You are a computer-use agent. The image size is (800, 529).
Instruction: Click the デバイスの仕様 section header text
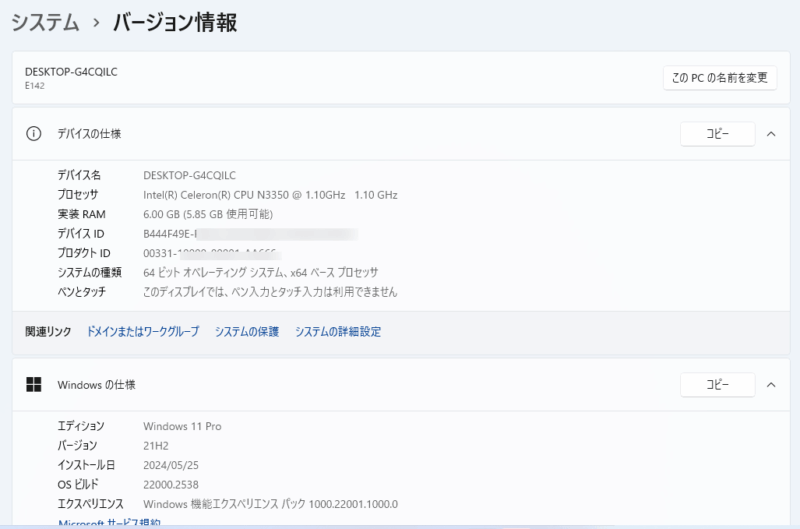click(x=89, y=134)
